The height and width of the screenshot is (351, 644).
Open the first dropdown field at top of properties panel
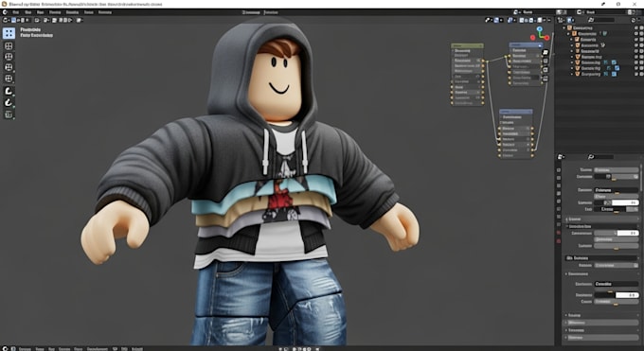pyautogui.click(x=617, y=170)
